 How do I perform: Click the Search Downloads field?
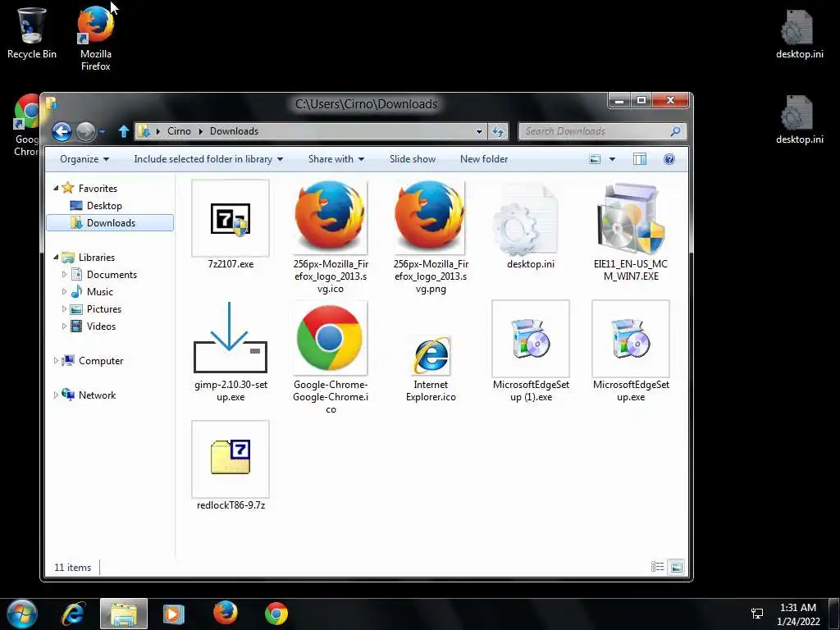pos(594,131)
